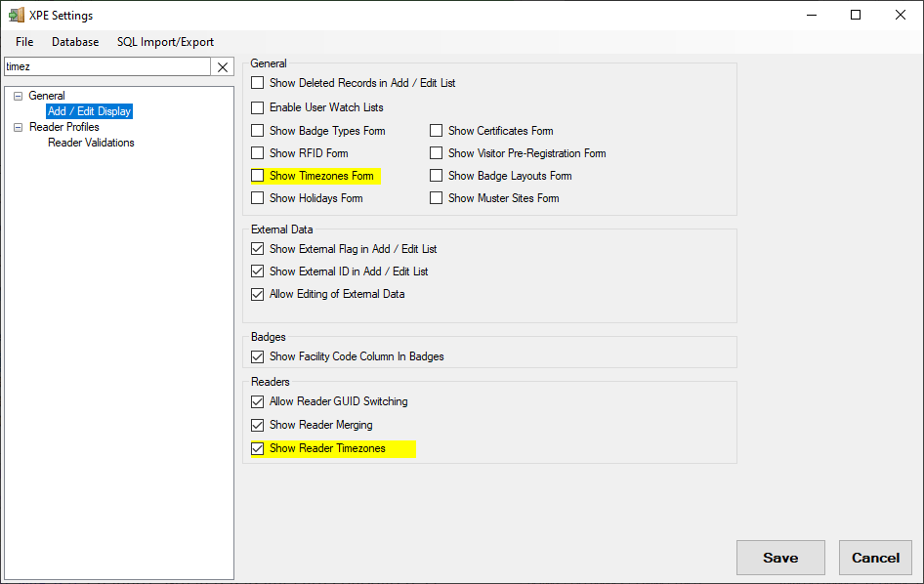Select Add / Edit Display tree item
This screenshot has width=924, height=584.
(x=89, y=111)
